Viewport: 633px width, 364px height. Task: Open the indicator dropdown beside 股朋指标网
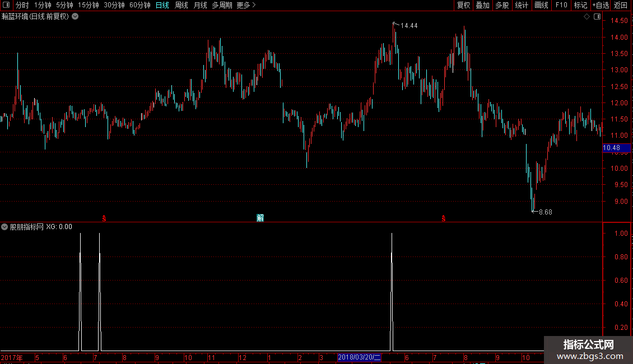4,227
